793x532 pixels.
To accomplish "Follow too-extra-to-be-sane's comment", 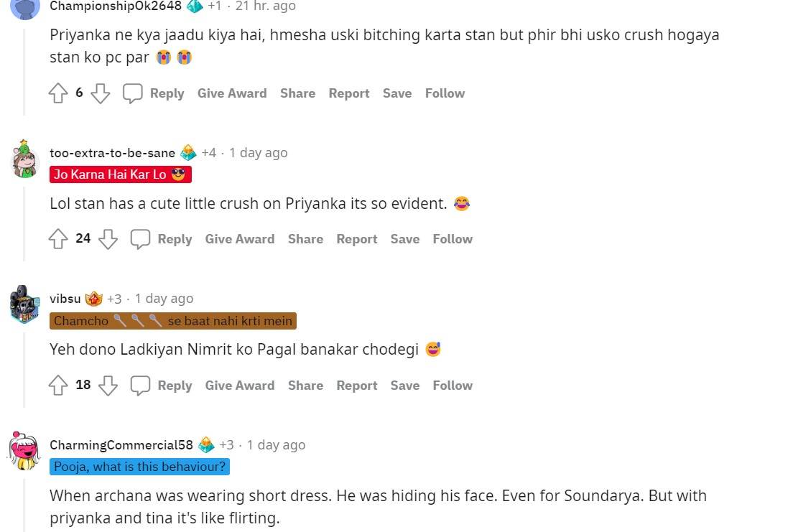I will (453, 238).
